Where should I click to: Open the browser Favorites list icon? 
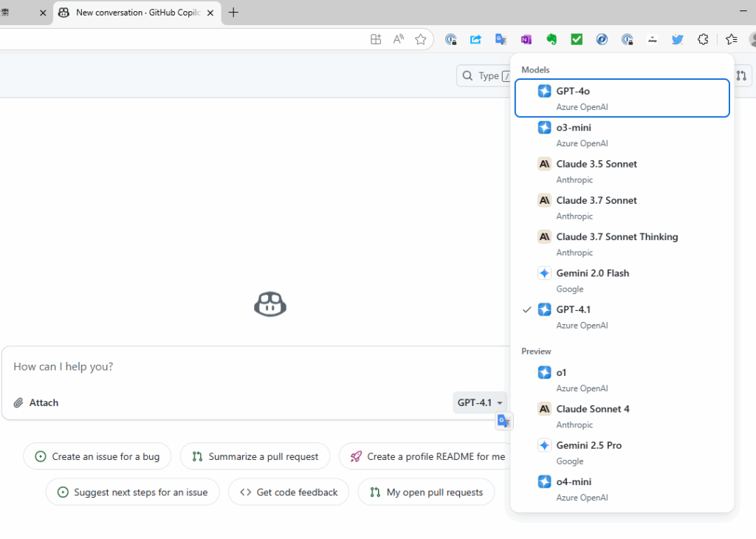point(732,40)
